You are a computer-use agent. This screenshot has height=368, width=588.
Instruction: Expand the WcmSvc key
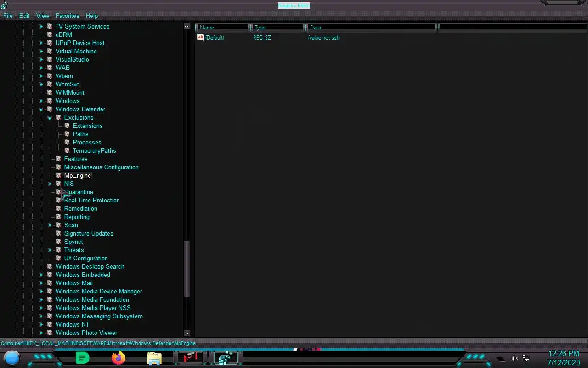point(41,85)
